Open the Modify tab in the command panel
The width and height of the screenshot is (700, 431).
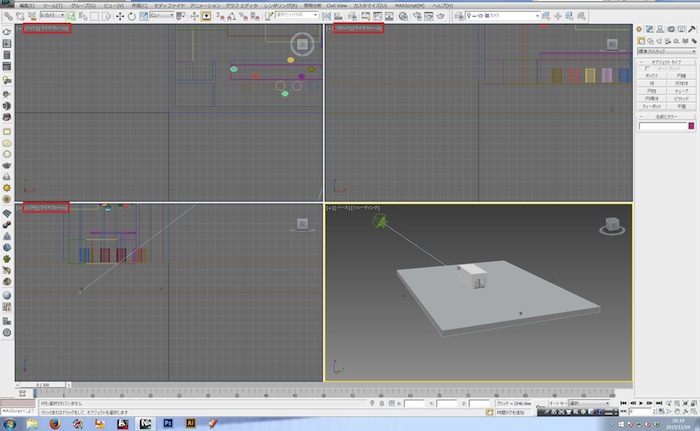[650, 29]
